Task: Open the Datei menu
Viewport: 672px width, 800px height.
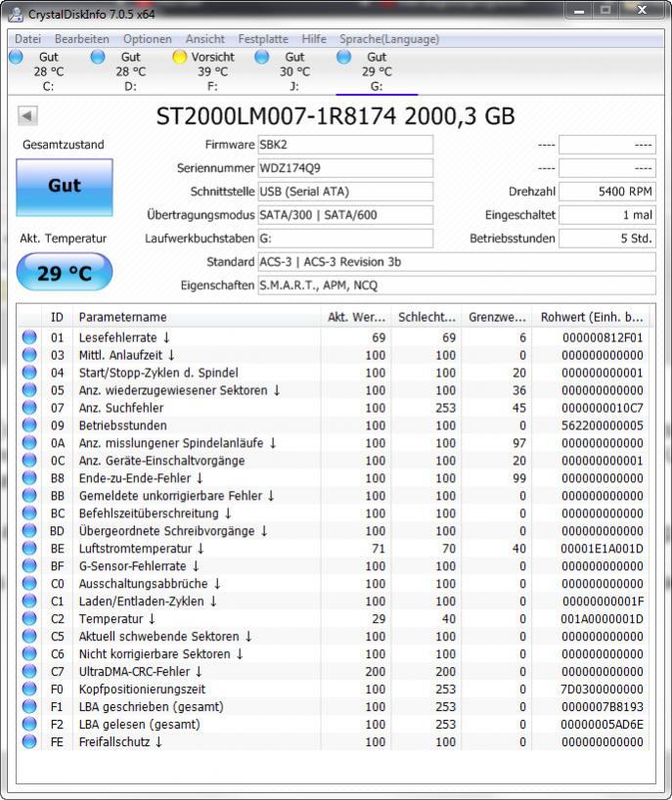Action: tap(27, 39)
